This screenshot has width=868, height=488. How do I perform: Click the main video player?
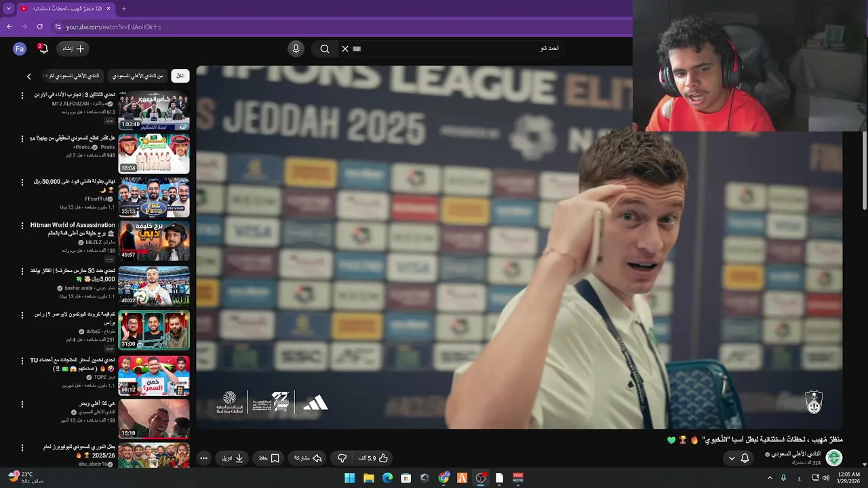pos(519,247)
